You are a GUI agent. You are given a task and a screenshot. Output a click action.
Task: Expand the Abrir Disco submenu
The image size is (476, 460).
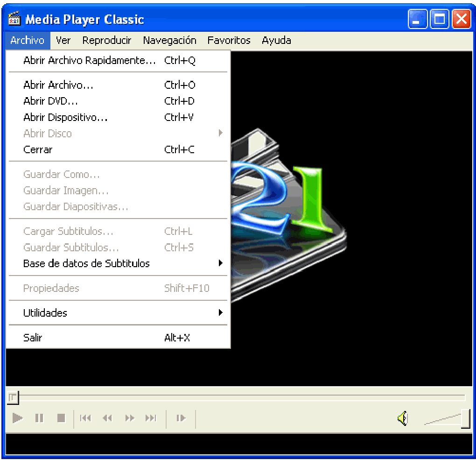(118, 134)
